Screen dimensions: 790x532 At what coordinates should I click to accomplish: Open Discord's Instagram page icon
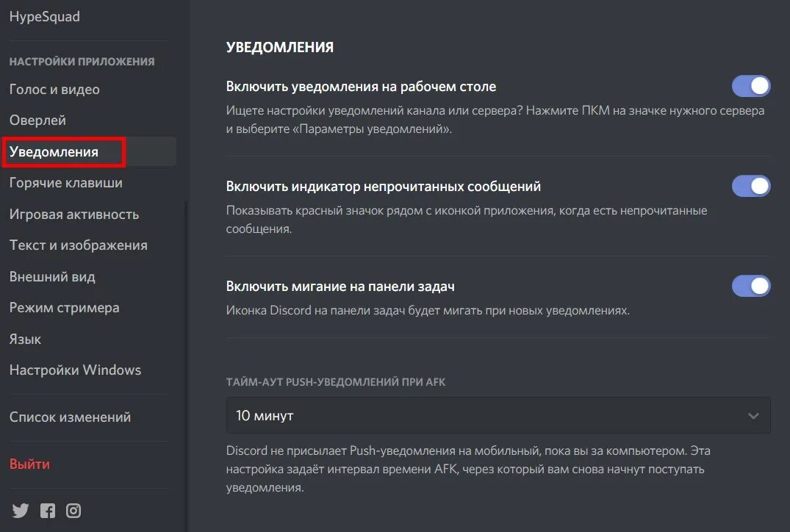pyautogui.click(x=73, y=511)
